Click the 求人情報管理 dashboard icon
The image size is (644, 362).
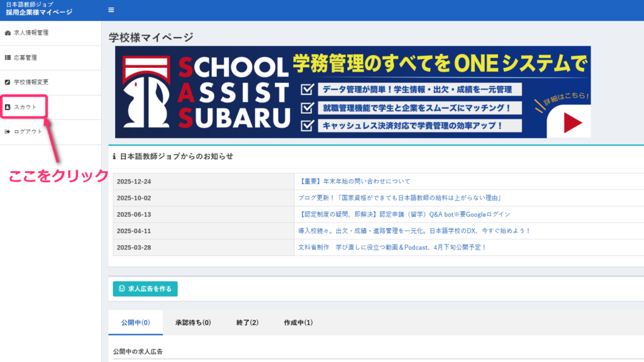[x=8, y=33]
